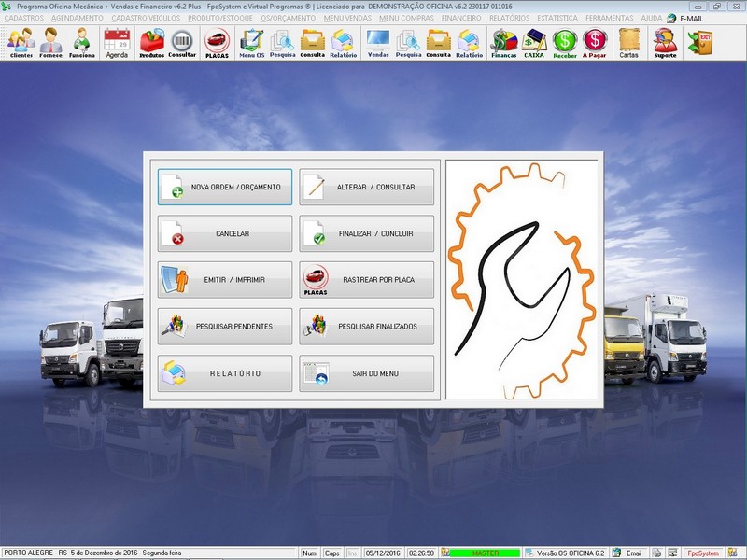Open the Suporte support icon
The image size is (747, 560).
pos(665,43)
